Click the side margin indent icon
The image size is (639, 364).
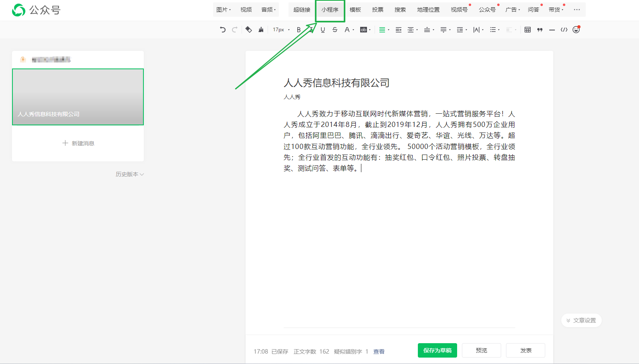pos(411,30)
